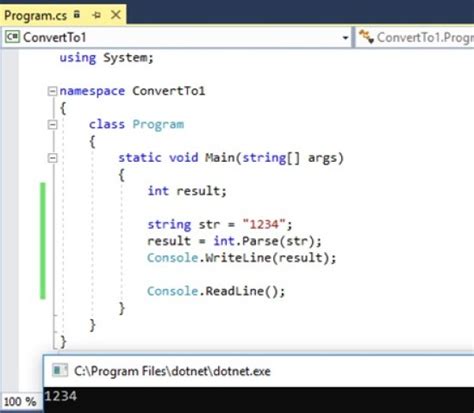Click 'WriteLine' in Console.WriteLine(result)
Viewport: 474px width, 413px height.
tap(238, 258)
